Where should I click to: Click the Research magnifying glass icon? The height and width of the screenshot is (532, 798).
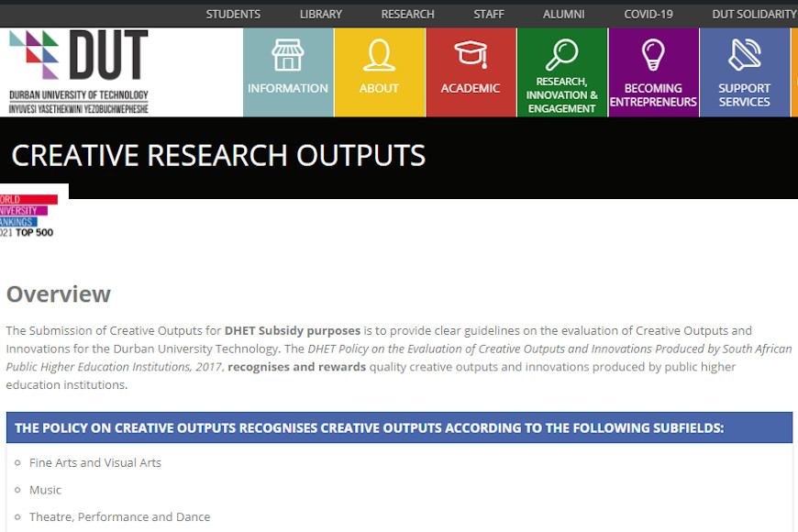561,54
